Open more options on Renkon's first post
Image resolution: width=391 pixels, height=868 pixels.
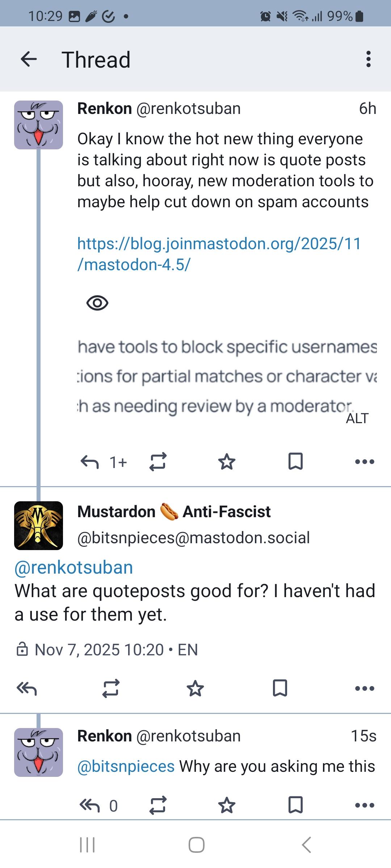[365, 461]
